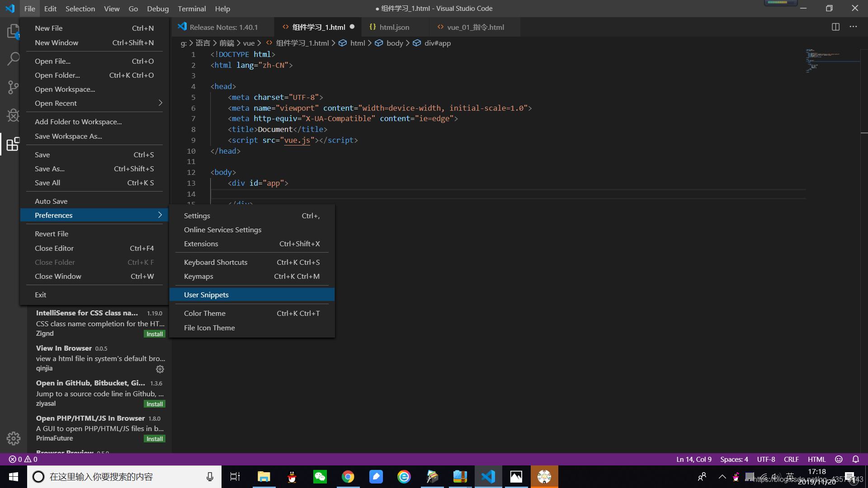Click UTF-8 encoding in status bar
This screenshot has width=868, height=488.
[x=766, y=459]
